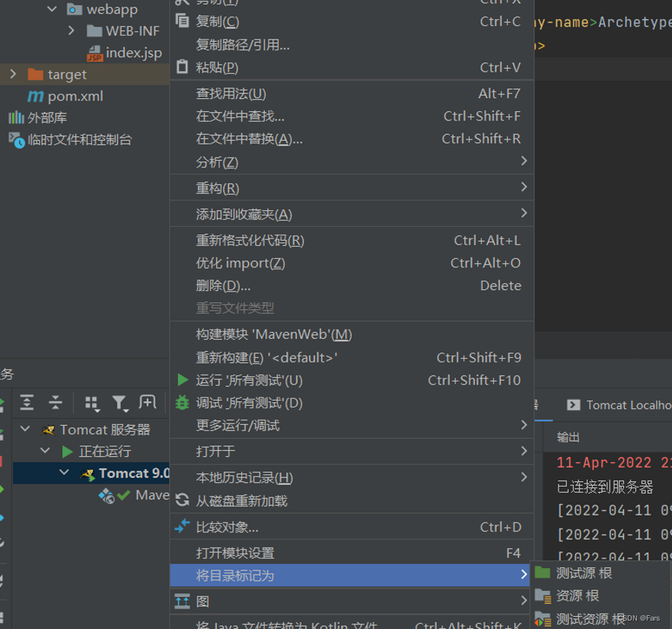Select 临时文件和控制台 in the project tree

click(80, 140)
